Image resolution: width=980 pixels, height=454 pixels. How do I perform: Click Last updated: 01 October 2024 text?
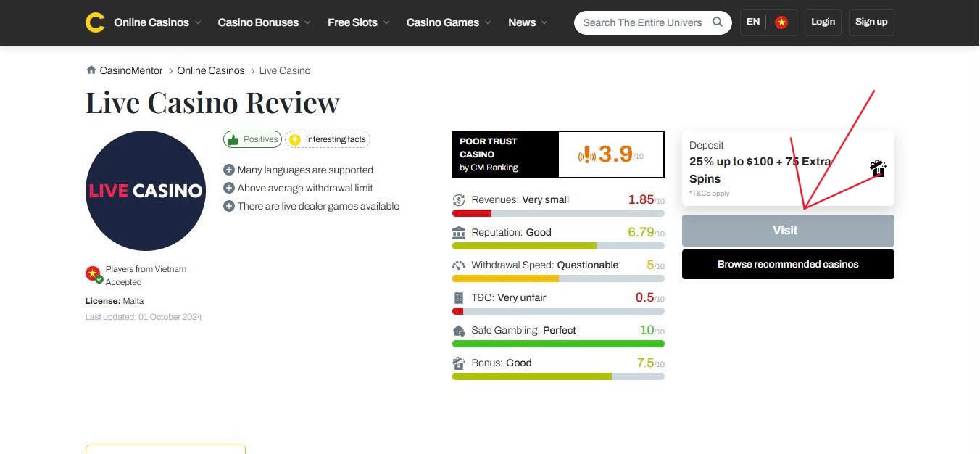[x=144, y=317]
